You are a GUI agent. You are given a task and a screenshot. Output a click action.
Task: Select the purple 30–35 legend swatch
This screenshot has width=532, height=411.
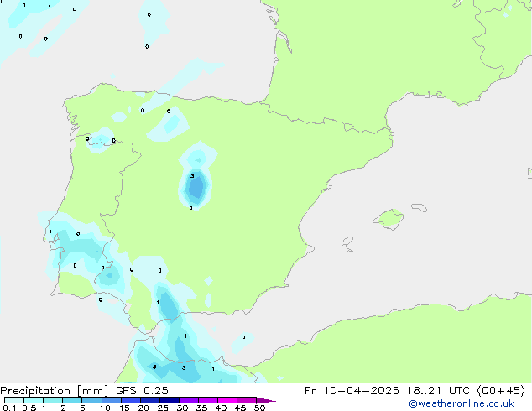pyautogui.click(x=188, y=400)
